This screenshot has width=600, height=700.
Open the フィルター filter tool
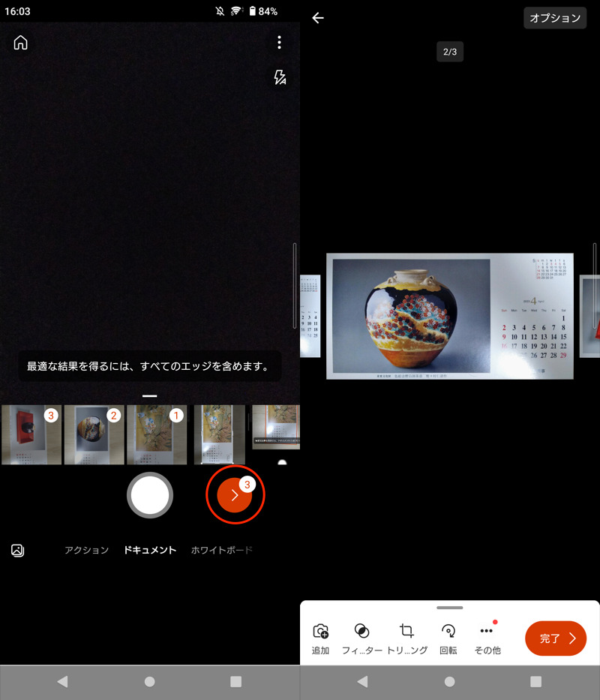[361, 638]
